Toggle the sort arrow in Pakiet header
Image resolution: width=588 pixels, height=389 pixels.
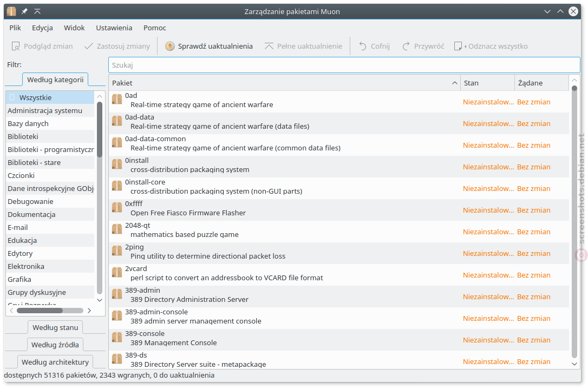454,83
